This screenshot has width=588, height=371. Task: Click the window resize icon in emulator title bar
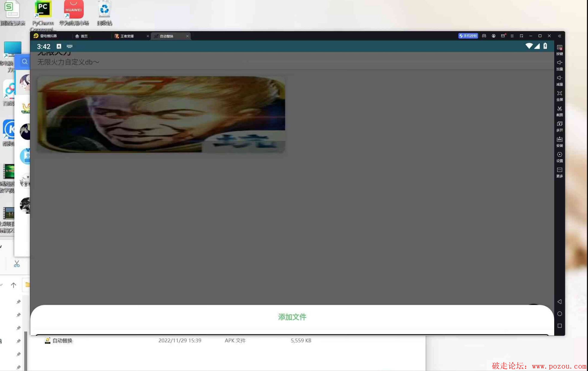pos(521,36)
